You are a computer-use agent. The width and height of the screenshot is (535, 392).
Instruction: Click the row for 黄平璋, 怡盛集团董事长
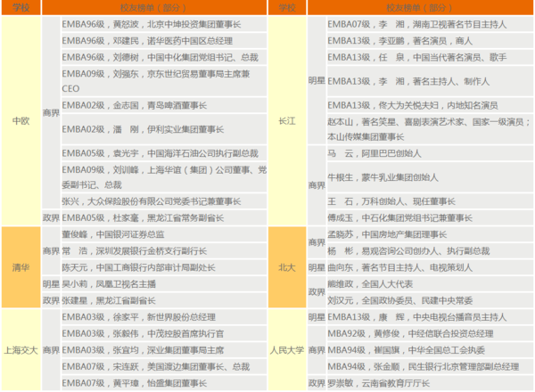coord(164,383)
